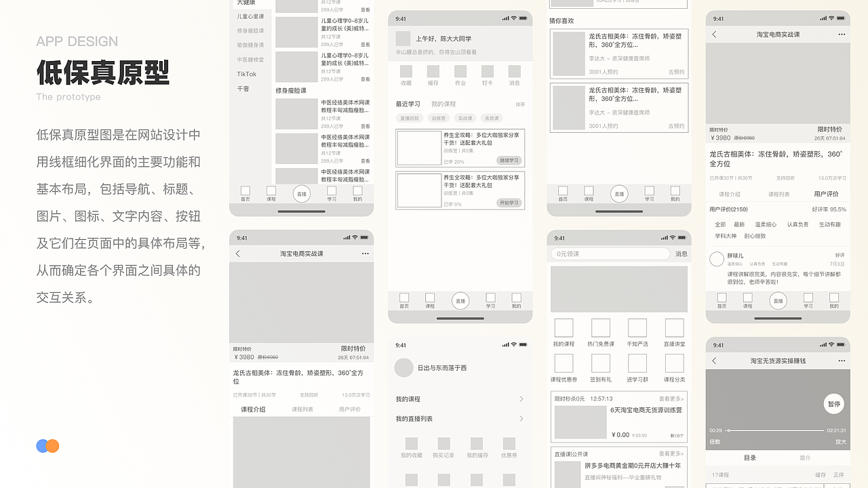Filter reviews by the 最新 tag
The height and width of the screenshot is (488, 868).
click(739, 224)
